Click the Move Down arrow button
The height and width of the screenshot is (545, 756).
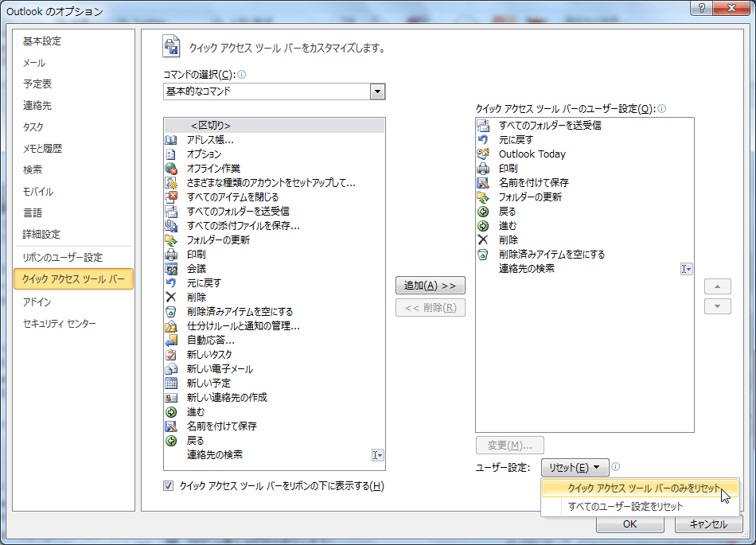pos(718,306)
